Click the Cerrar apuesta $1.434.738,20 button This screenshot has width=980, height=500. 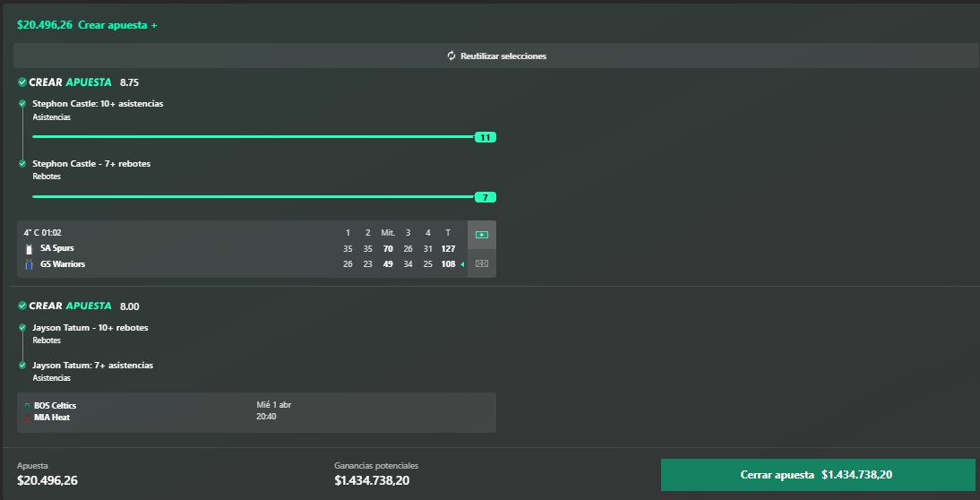pos(818,475)
